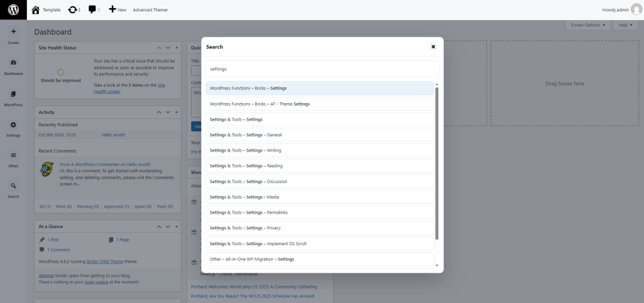644x303 pixels.
Task: Collapse the At a Glance panel
Action: tap(177, 226)
